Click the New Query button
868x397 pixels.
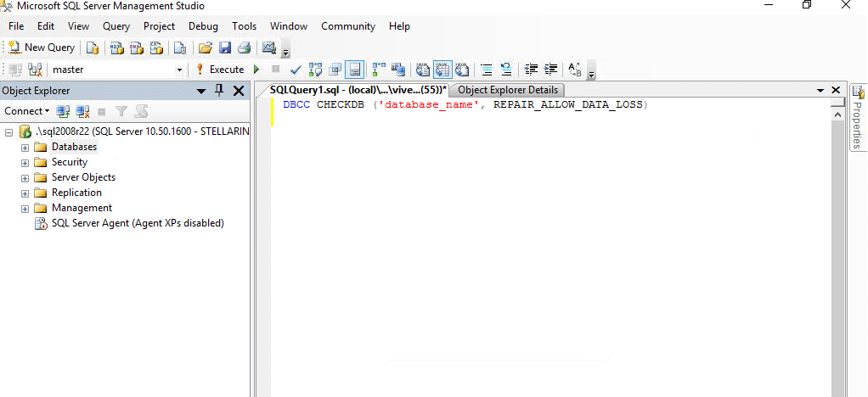42,48
